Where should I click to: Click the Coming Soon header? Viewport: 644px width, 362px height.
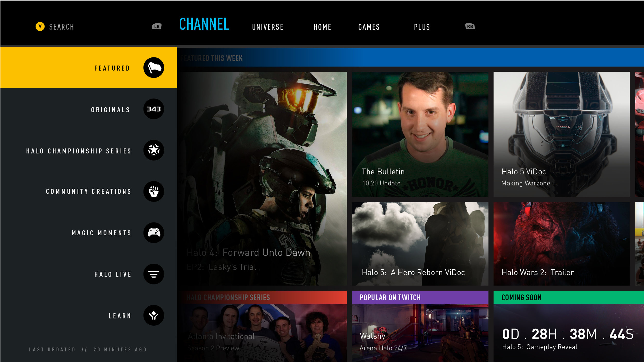click(x=569, y=297)
